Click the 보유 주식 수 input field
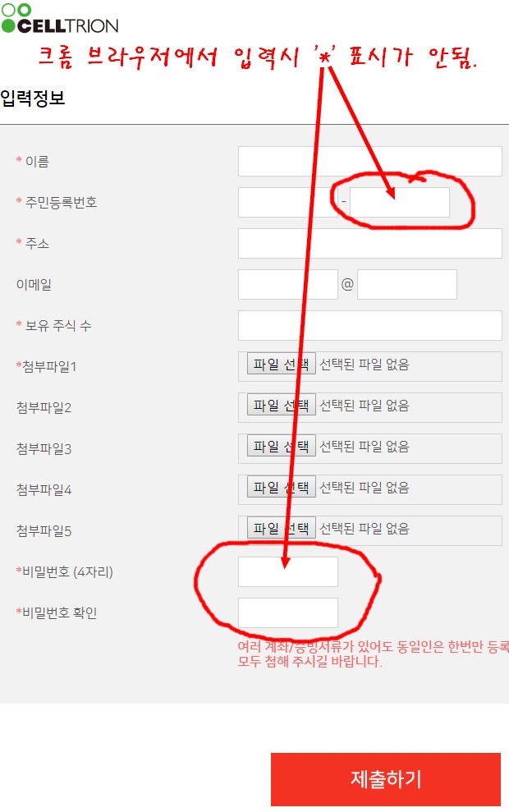The image size is (509, 812). click(369, 325)
